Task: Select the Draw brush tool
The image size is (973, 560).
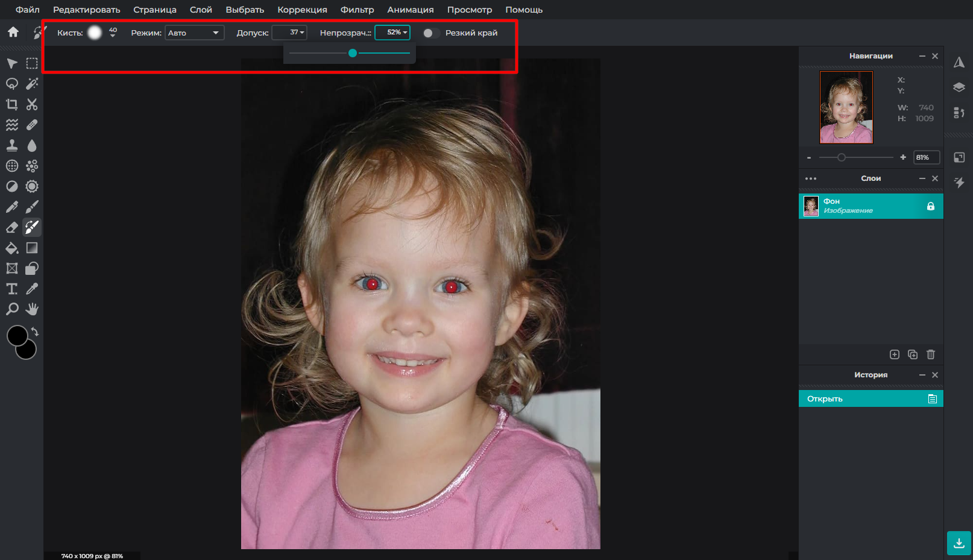Action: pyautogui.click(x=32, y=207)
